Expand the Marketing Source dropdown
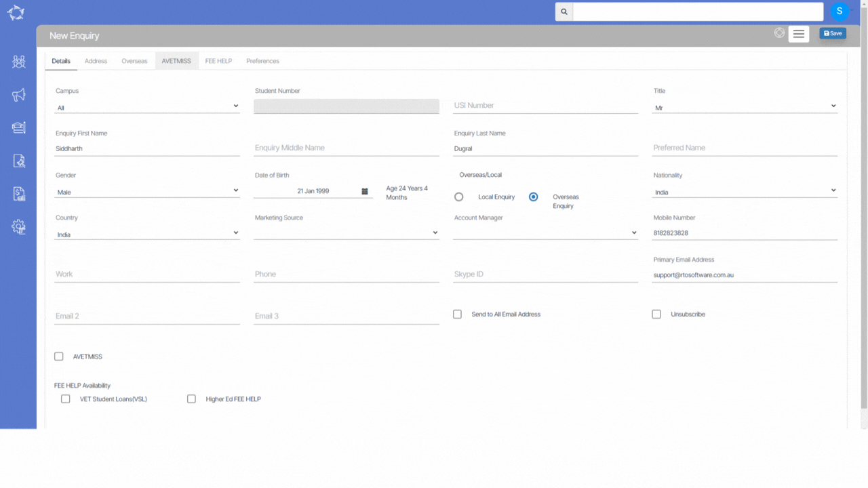Image resolution: width=868 pixels, height=488 pixels. tap(347, 233)
